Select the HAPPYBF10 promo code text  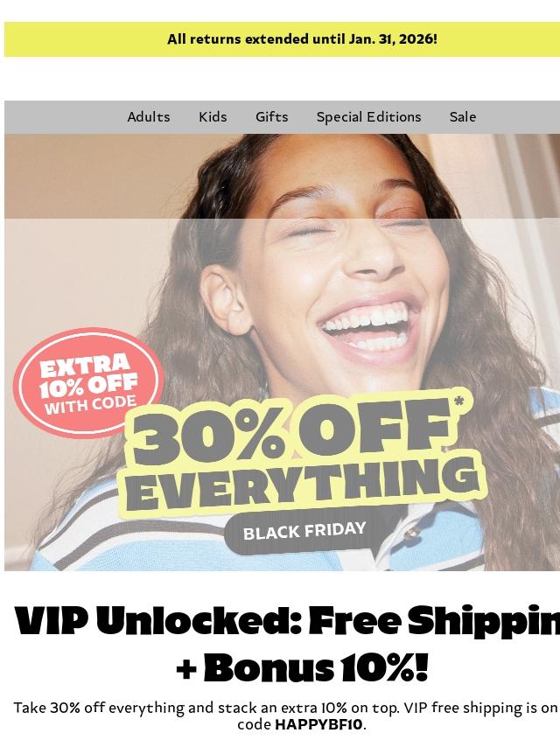pyautogui.click(x=318, y=724)
